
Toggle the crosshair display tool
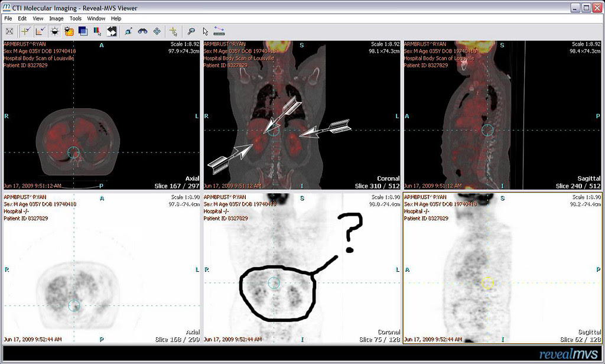[25, 31]
